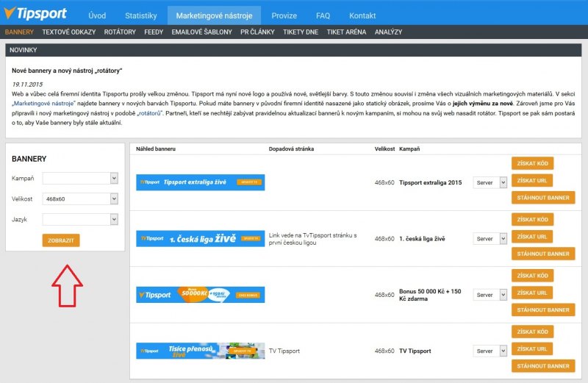Click the Bonus 50000 Kč banner preview
588x383 pixels.
coord(200,295)
